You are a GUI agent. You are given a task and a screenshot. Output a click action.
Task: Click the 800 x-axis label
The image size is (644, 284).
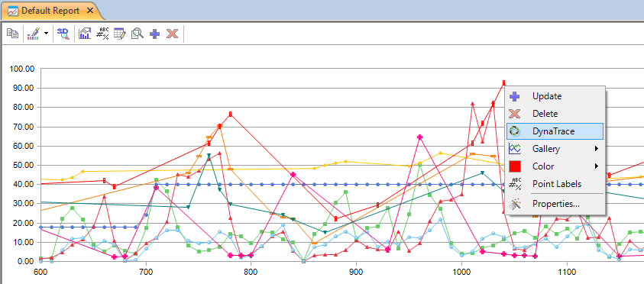(x=250, y=272)
